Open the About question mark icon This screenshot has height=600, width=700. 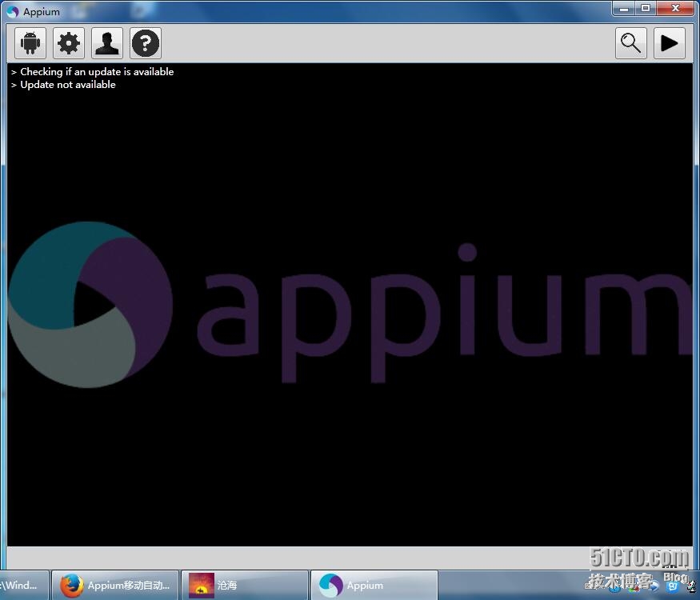pyautogui.click(x=146, y=43)
